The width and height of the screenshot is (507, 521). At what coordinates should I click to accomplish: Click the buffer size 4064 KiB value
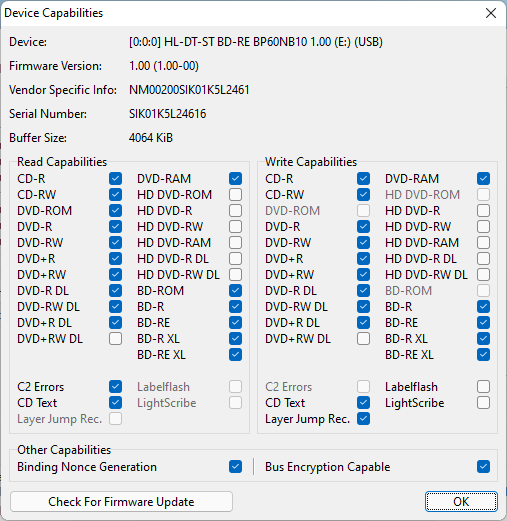(151, 138)
